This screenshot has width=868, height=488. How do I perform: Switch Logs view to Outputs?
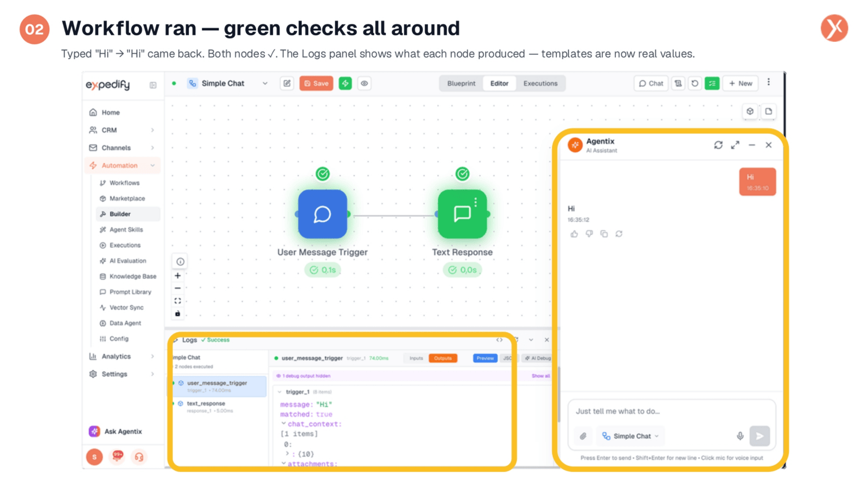tap(443, 358)
